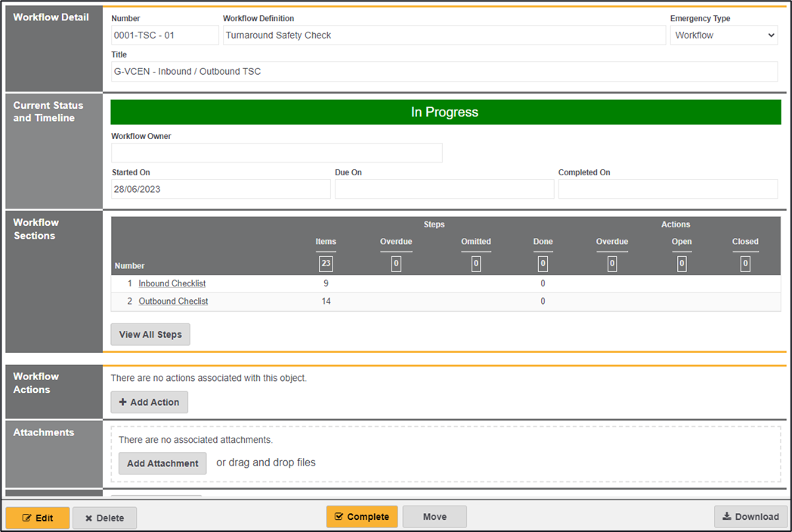
Task: Open the Emergency Type dropdown
Action: pyautogui.click(x=723, y=36)
